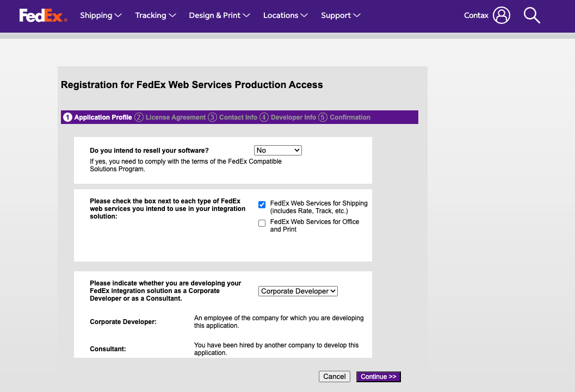Select the Developer Info step
This screenshot has width=575, height=392.
293,117
